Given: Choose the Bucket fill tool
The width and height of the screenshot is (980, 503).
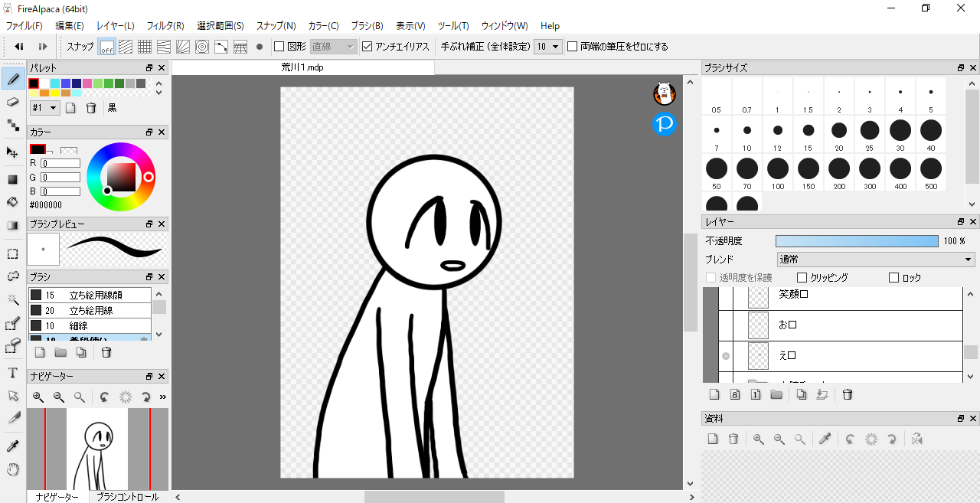Looking at the screenshot, I should click(x=13, y=202).
